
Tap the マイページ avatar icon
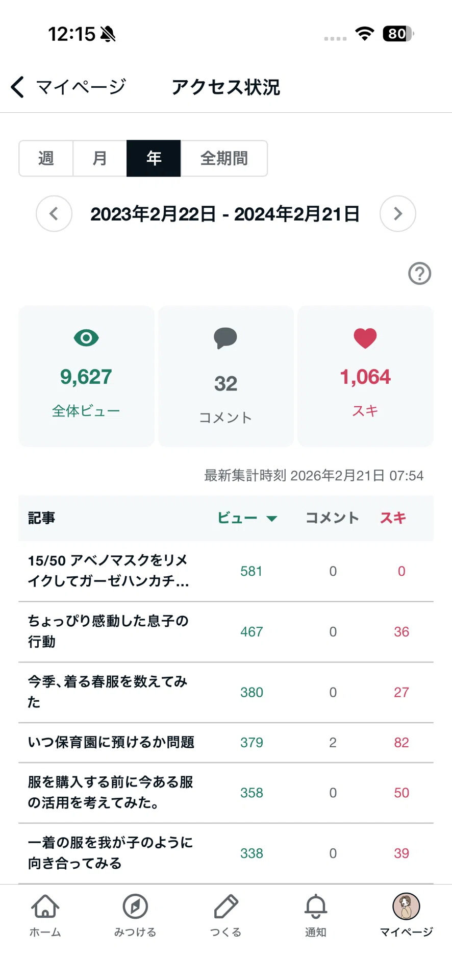tap(406, 906)
